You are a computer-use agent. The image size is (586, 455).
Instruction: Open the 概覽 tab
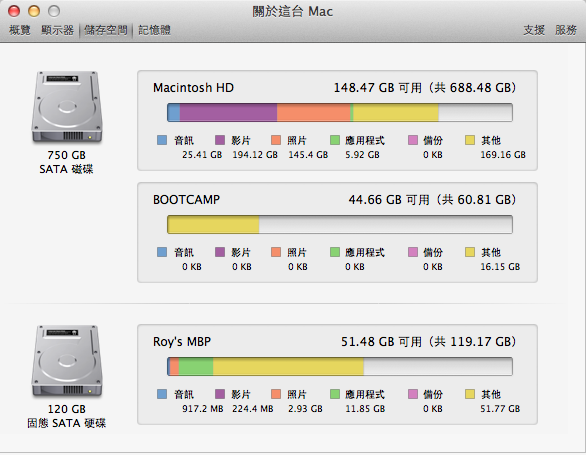pos(20,30)
